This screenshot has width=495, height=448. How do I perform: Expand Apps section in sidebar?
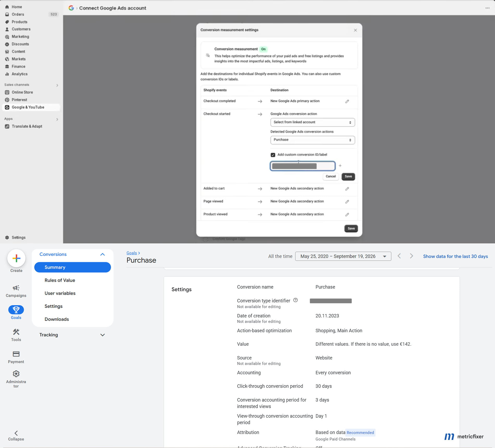click(57, 119)
